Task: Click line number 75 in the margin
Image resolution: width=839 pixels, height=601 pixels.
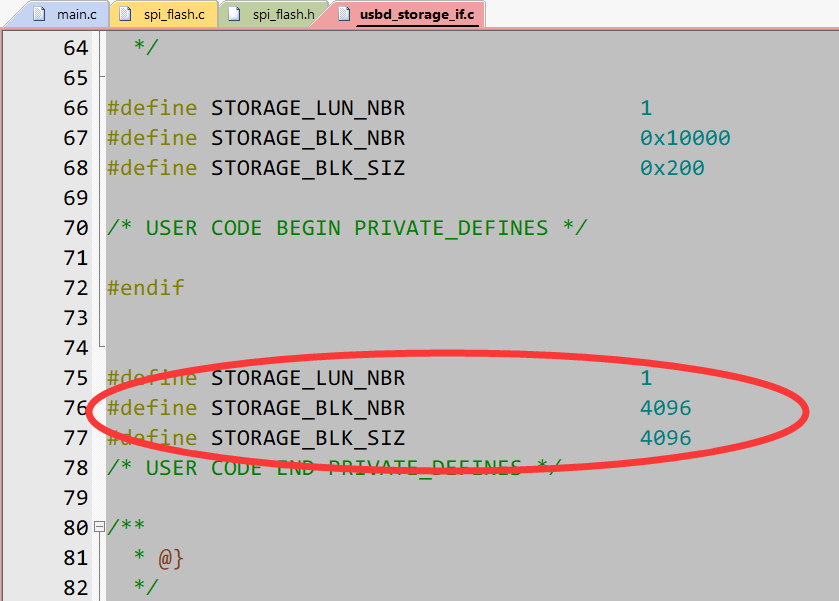Action: pos(75,377)
